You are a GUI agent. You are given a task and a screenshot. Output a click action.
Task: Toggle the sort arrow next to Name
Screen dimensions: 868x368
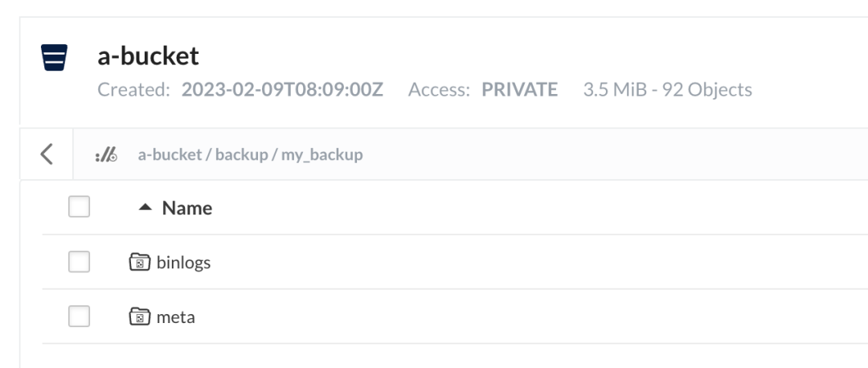click(145, 207)
